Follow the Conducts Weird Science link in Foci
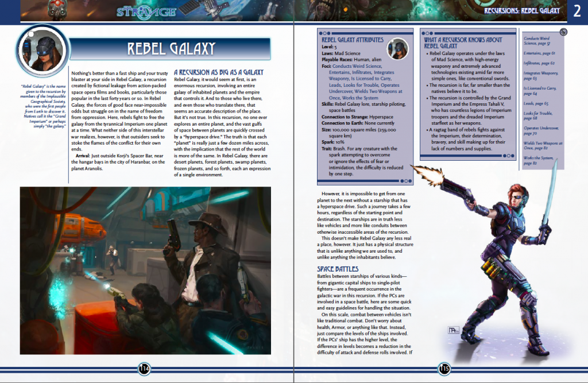Screen dimensions: 588x383 [357, 66]
